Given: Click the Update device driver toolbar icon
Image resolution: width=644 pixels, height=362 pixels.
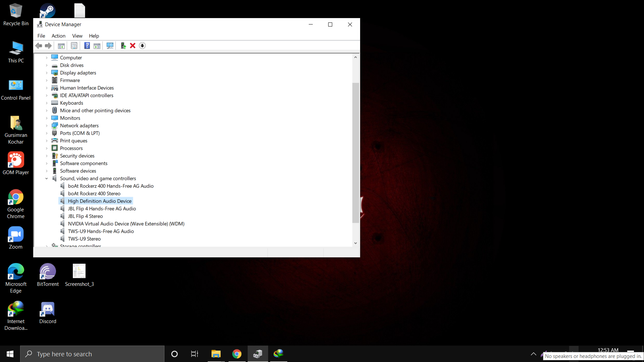Looking at the screenshot, I should coord(123,46).
